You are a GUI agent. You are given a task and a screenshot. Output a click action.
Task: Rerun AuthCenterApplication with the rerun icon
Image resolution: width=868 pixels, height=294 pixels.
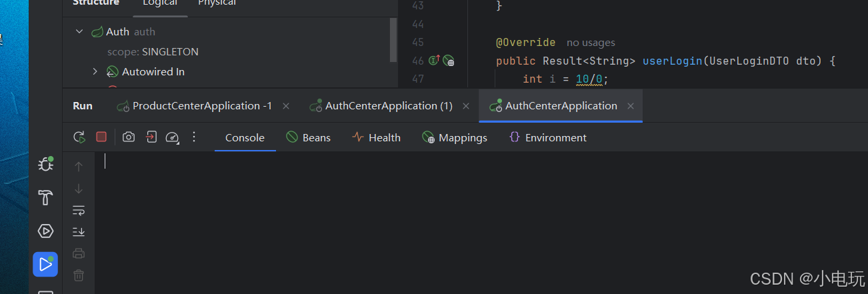(79, 137)
